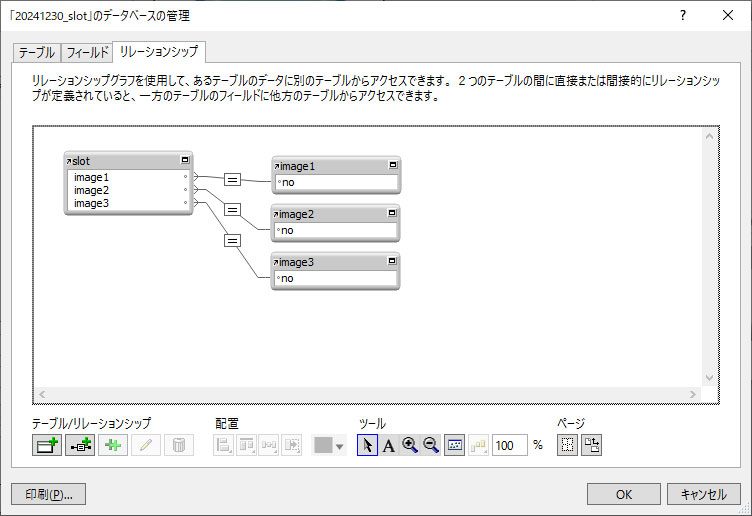
Task: Collapse the image3 table occurrence
Action: pyautogui.click(x=392, y=260)
